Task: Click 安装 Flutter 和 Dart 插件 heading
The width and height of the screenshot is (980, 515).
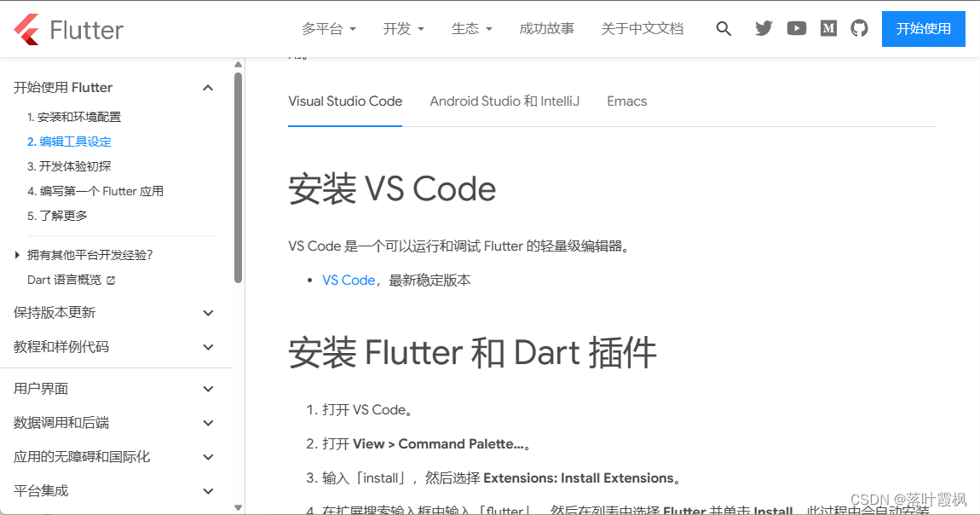Action: (472, 352)
